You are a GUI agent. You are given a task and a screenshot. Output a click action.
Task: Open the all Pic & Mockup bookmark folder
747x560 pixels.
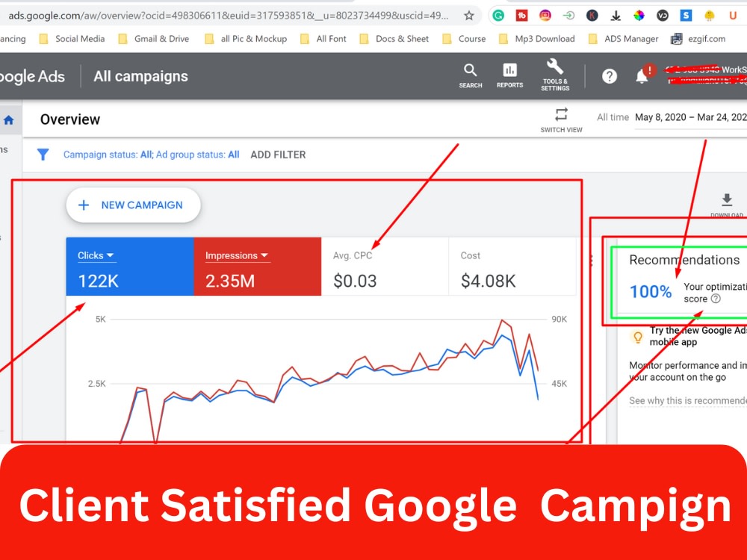tap(246, 39)
